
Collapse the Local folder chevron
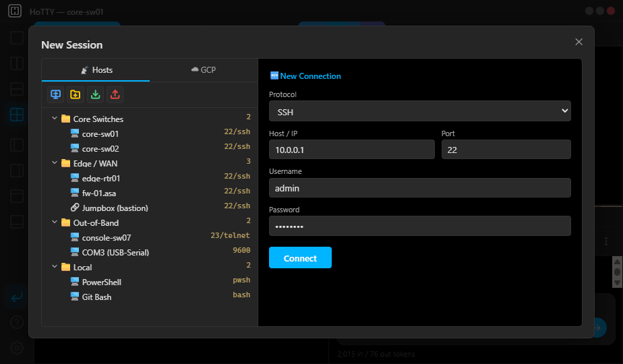(x=55, y=267)
